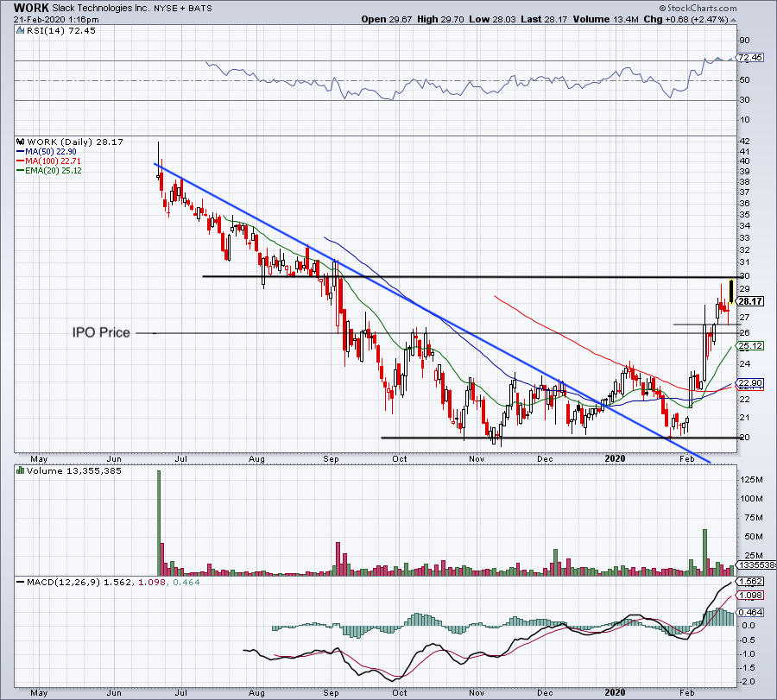This screenshot has width=777, height=700.
Task: Click the MA(50) 22.90 legend label
Action: tap(51, 152)
